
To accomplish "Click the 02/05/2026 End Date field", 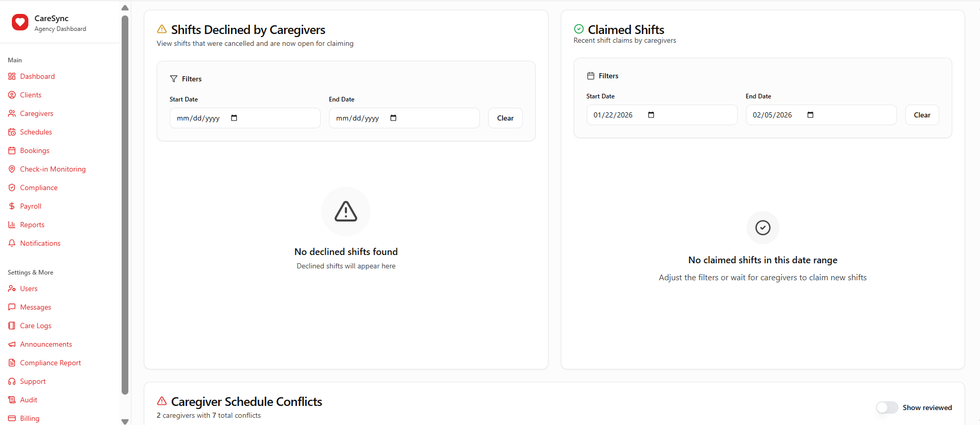I will click(821, 115).
